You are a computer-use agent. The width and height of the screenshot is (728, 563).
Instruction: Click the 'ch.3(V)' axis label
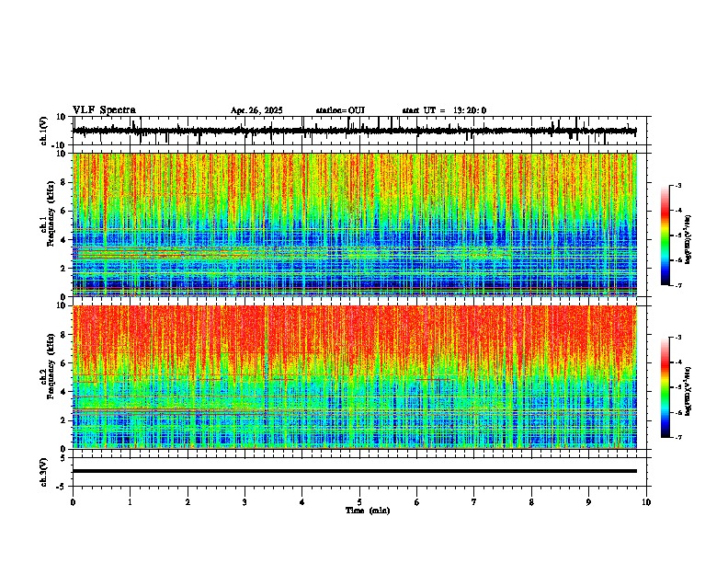[x=44, y=473]
